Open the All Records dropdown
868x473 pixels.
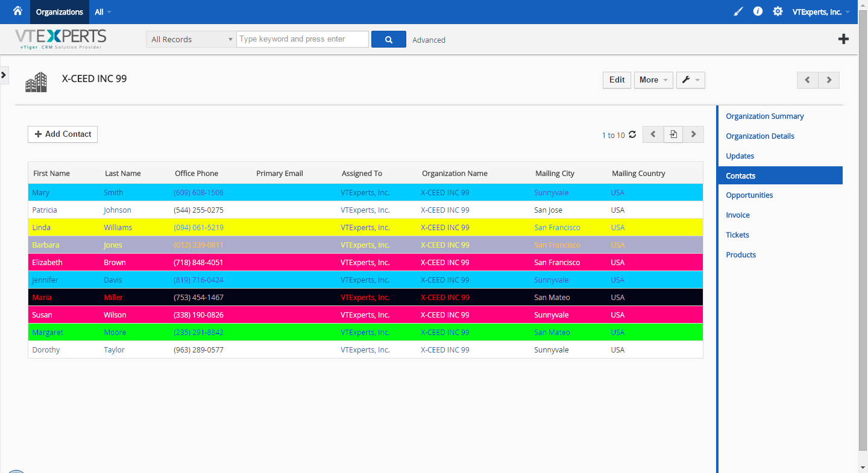pyautogui.click(x=191, y=39)
